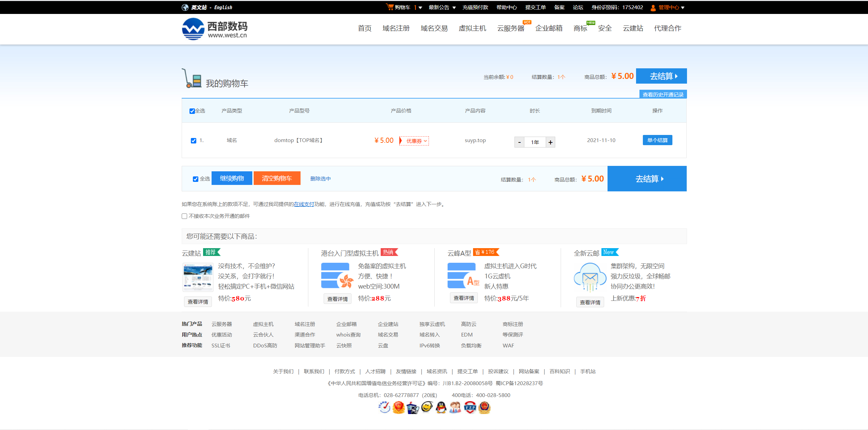
Task: Enable 不接收本次业务开通的邮件 checkbox
Action: pyautogui.click(x=184, y=216)
